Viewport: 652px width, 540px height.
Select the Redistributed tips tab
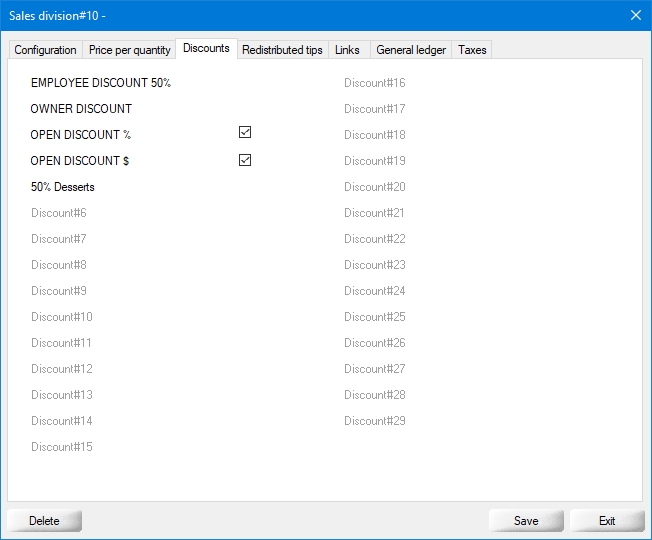tap(282, 50)
